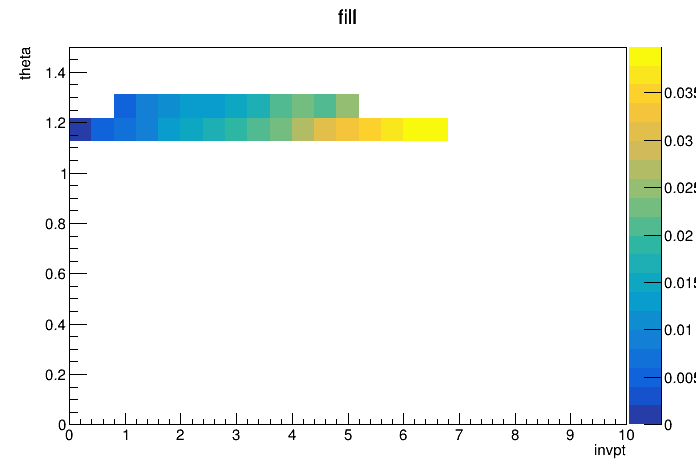Click y-axis tick label "0.8"
Screen dimensions: 696x472
coord(55,224)
